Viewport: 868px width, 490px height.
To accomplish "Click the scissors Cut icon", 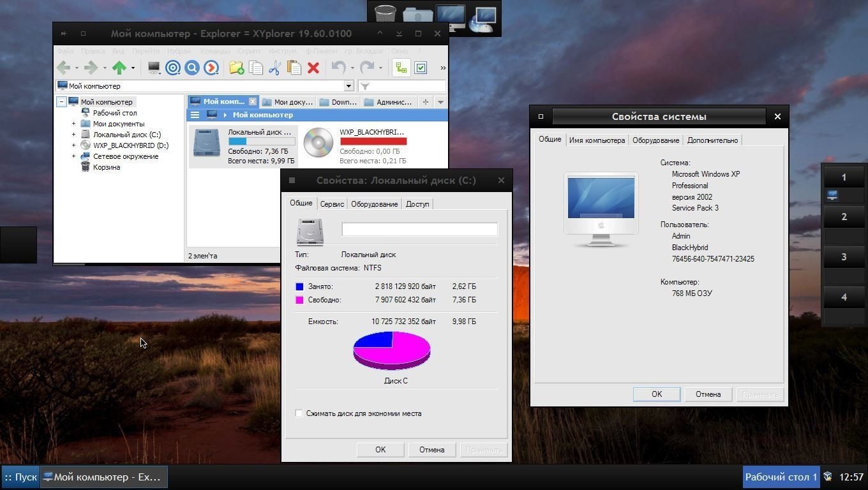I will coord(274,68).
